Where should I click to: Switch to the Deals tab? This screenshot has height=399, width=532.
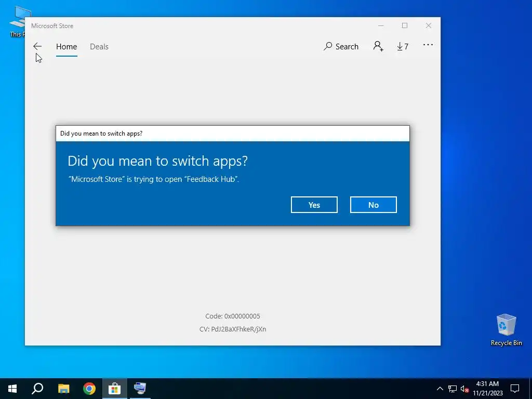(99, 46)
